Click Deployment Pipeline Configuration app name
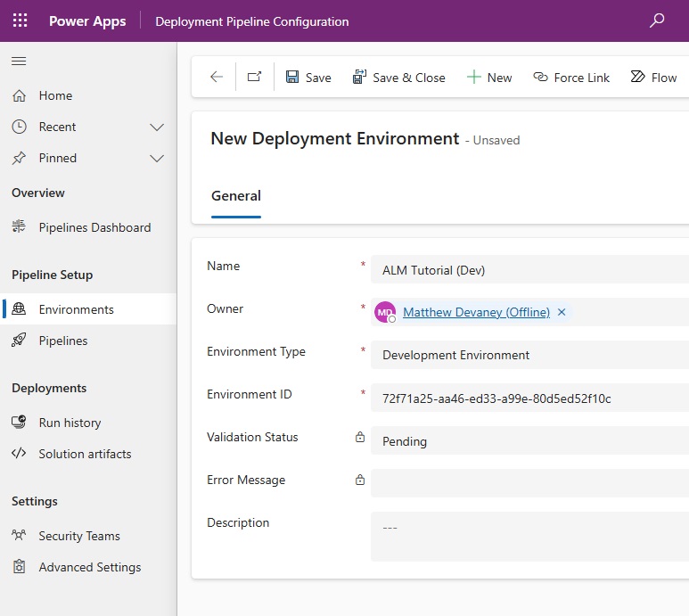Image resolution: width=689 pixels, height=616 pixels. coord(252,21)
